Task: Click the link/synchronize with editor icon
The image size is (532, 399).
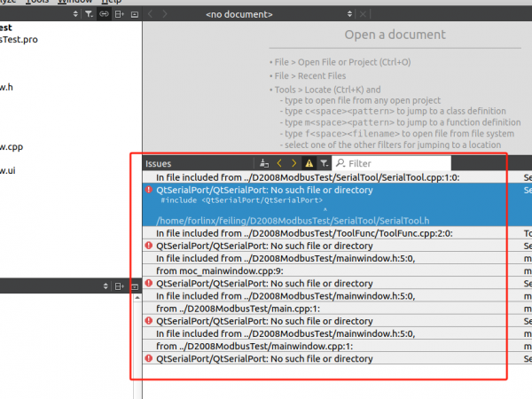Action: (x=104, y=15)
